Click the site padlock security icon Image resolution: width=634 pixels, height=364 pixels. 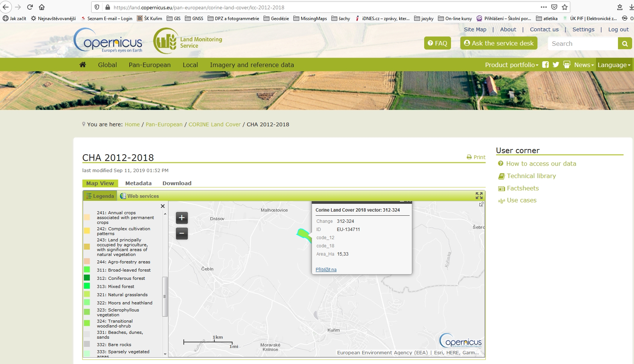(x=108, y=7)
